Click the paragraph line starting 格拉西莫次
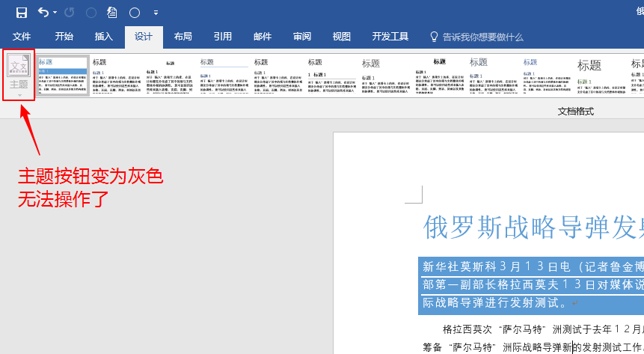 point(543,329)
